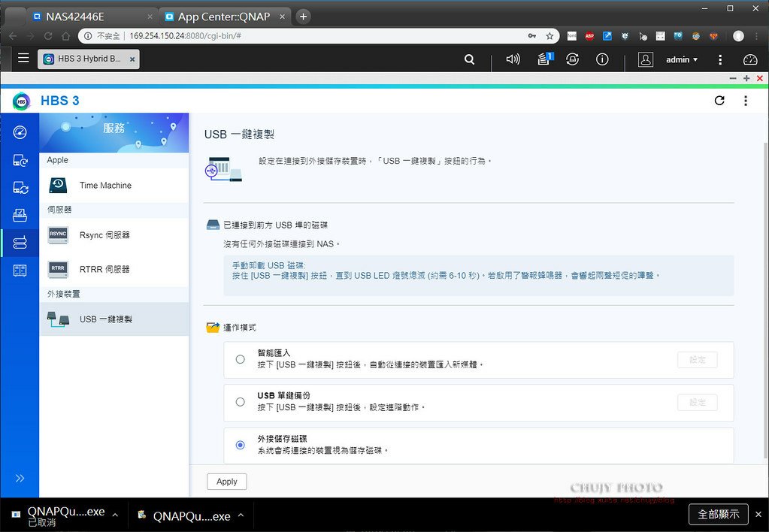Expand the HBS sidebar with double chevron

pos(20,479)
